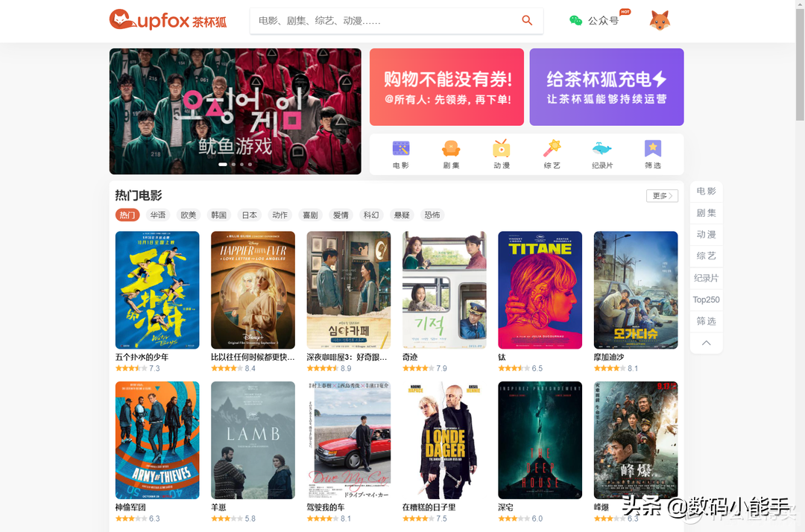Expand more movies with 更多 button

(x=662, y=196)
